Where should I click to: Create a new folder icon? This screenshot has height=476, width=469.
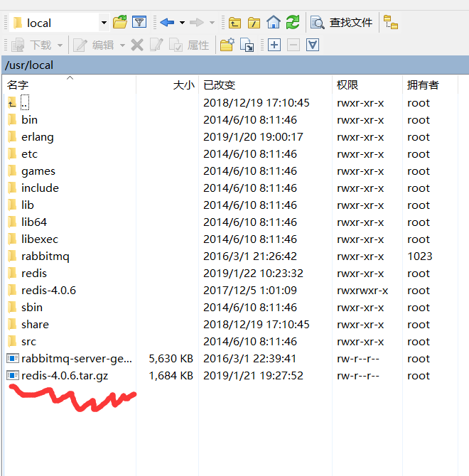tap(227, 45)
